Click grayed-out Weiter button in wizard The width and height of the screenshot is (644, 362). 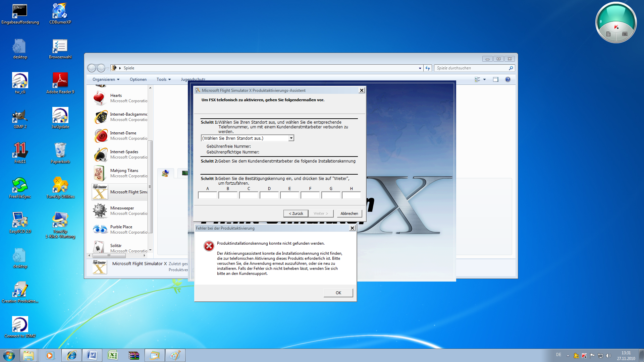[321, 214]
